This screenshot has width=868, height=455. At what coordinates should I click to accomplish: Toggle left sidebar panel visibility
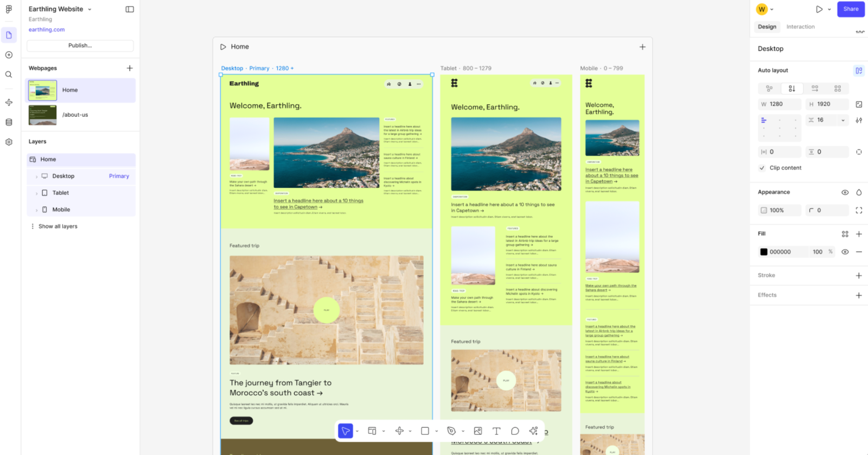(130, 9)
